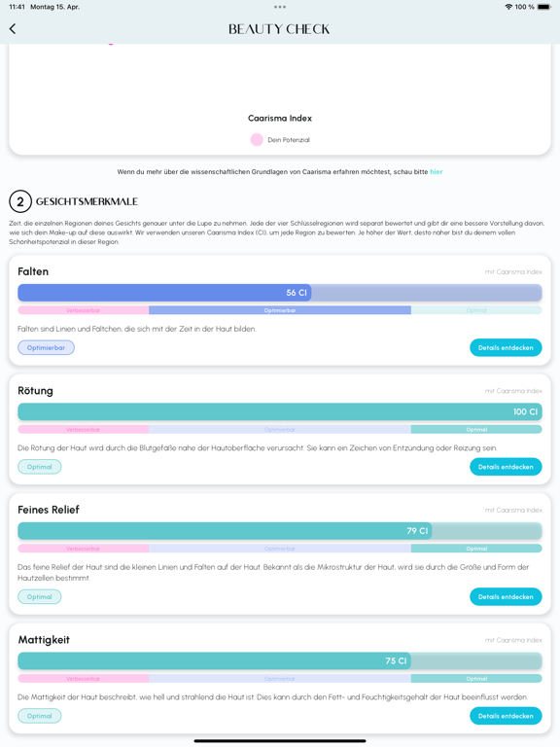Click the 100 CI Rötung progress bar
Image resolution: width=560 pixels, height=747 pixels.
point(280,411)
